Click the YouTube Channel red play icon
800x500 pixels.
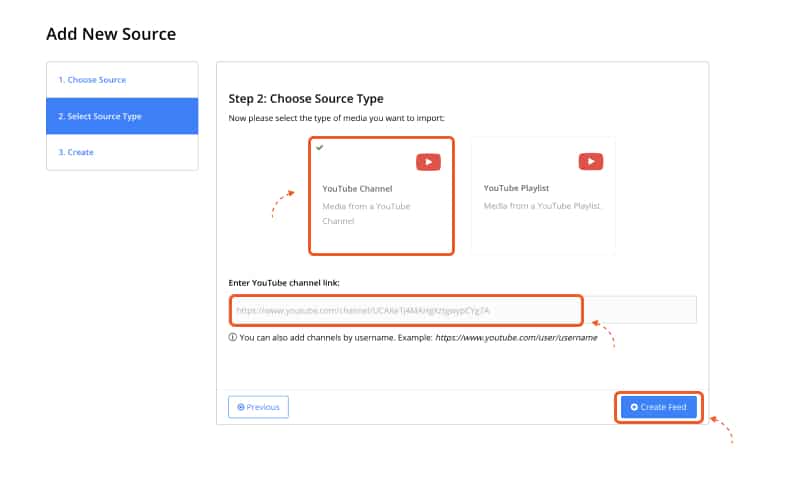click(x=428, y=162)
